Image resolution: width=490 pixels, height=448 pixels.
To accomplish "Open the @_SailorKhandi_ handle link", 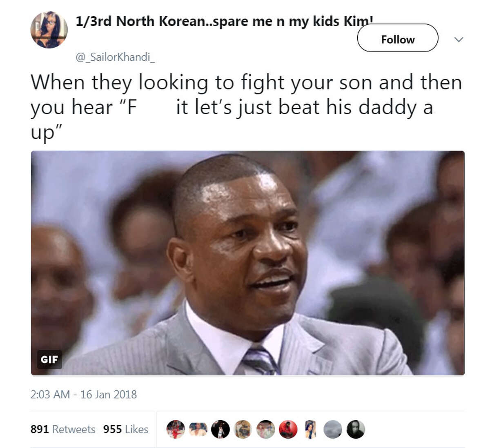I will pyautogui.click(x=115, y=57).
